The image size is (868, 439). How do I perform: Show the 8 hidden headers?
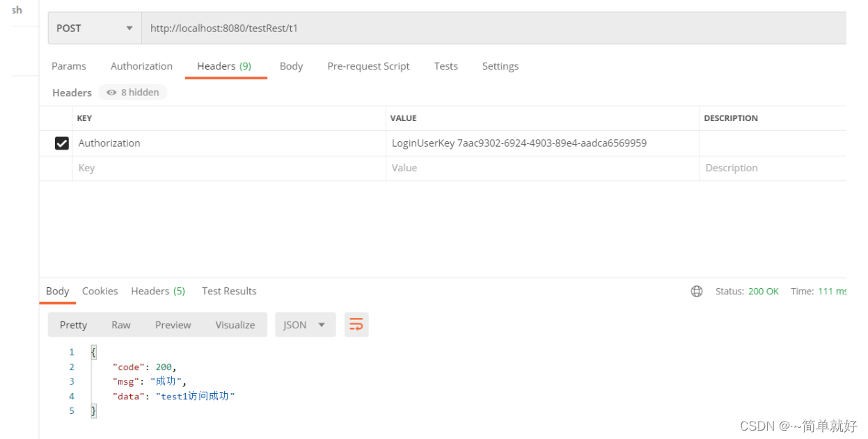(x=132, y=92)
